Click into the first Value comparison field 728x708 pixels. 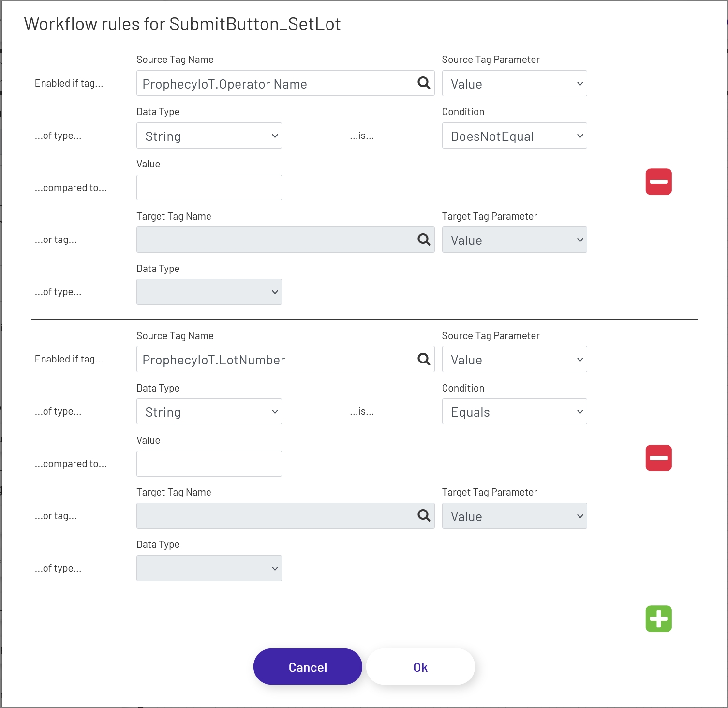[x=209, y=187]
